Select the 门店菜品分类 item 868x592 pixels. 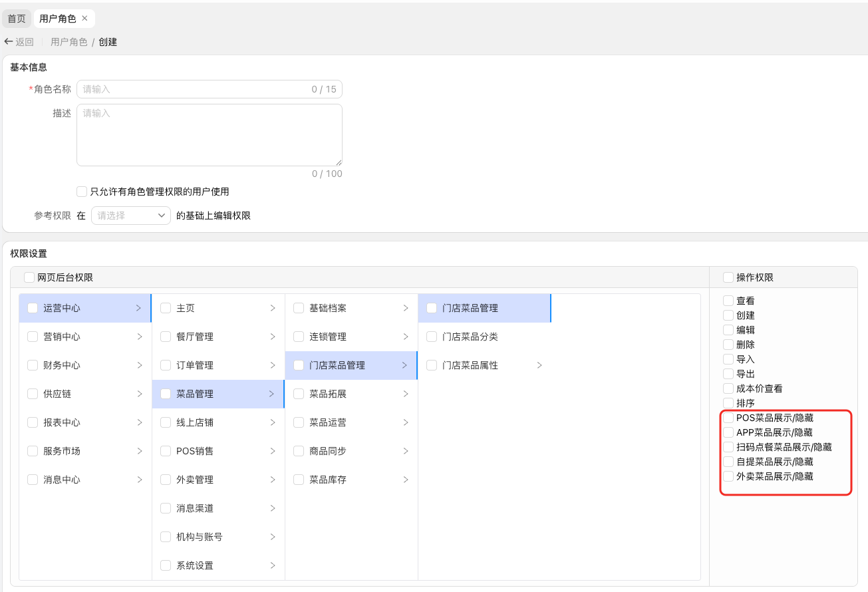pyautogui.click(x=484, y=337)
